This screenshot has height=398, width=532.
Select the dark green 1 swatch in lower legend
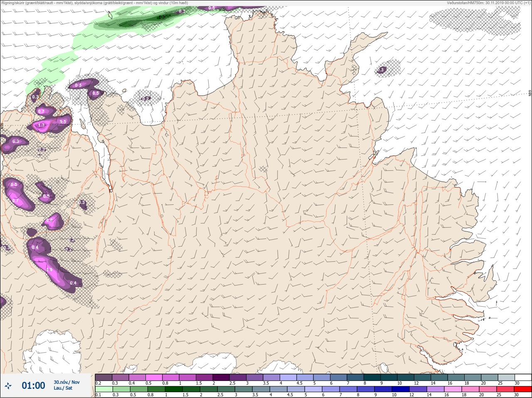(174, 389)
